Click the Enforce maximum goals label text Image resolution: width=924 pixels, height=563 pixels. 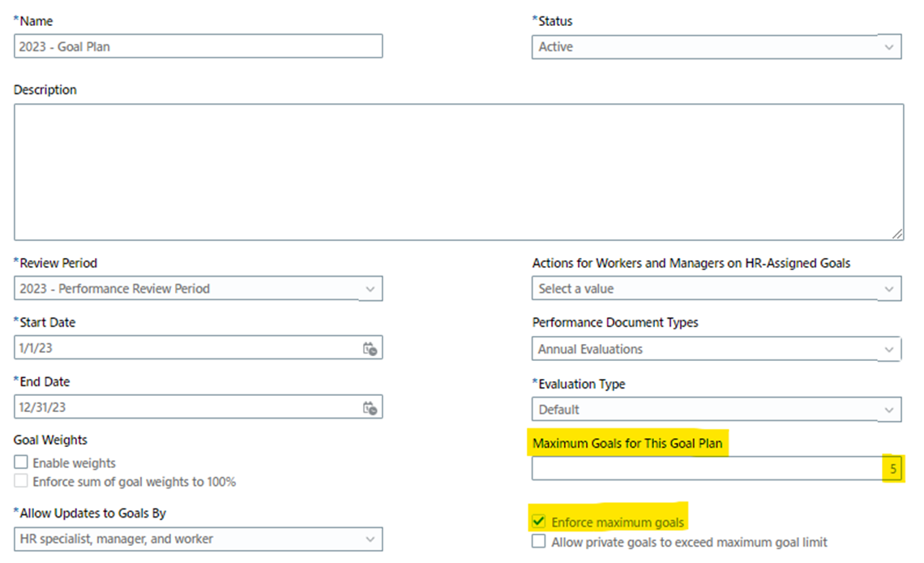tap(618, 522)
